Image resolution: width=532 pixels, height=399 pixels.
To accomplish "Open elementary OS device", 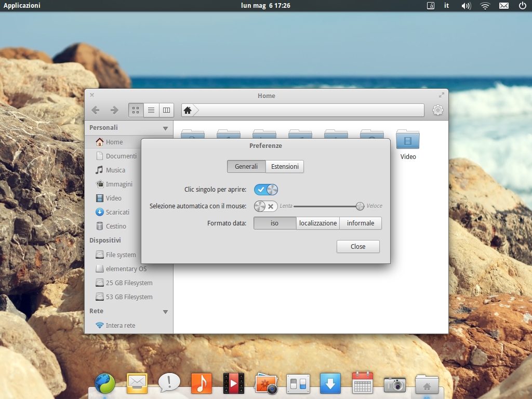I will pyautogui.click(x=121, y=269).
